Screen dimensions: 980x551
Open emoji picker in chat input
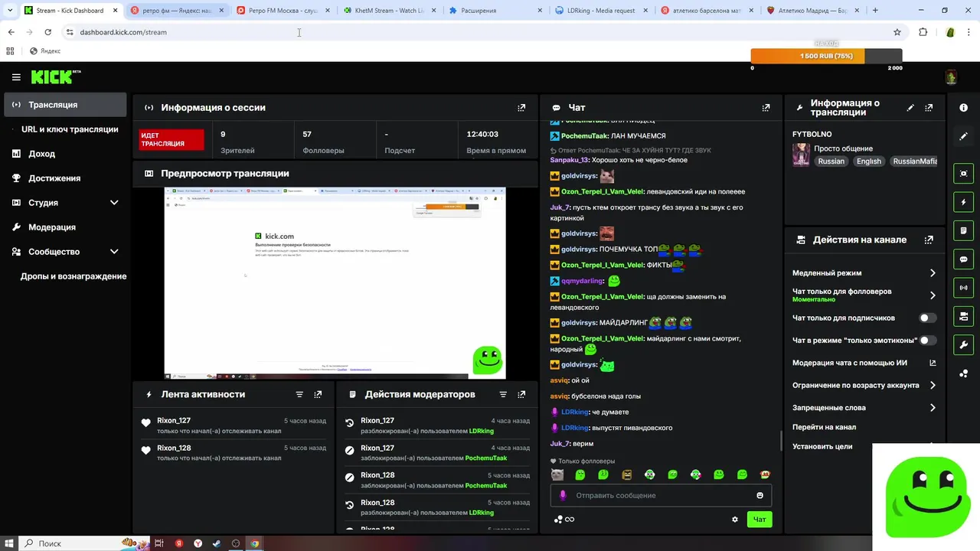pos(759,495)
